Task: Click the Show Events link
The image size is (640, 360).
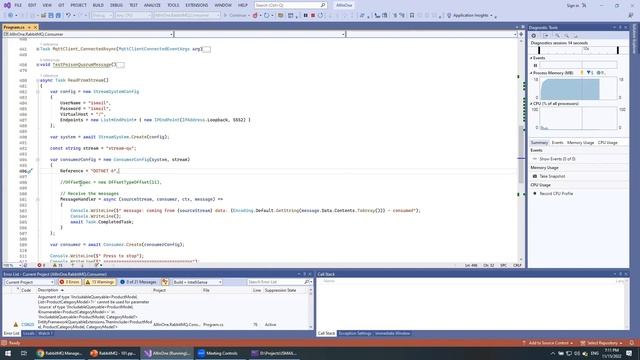Action: (557, 159)
